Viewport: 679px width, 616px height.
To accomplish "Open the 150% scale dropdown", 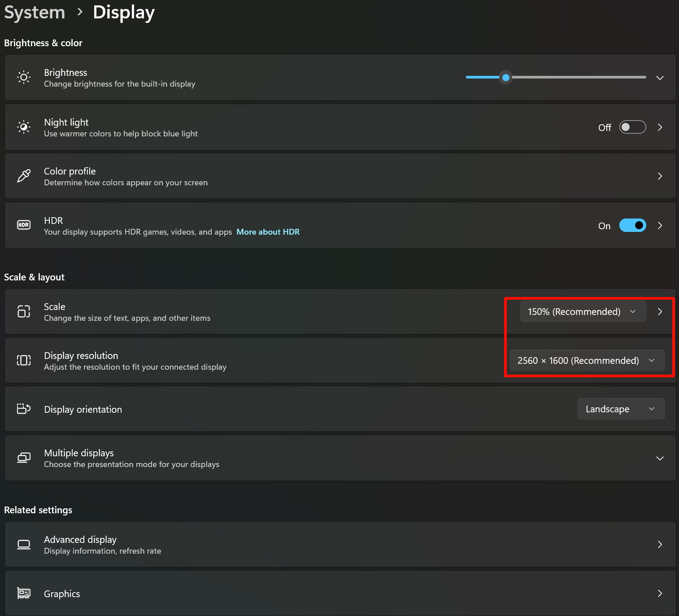I will coord(583,311).
